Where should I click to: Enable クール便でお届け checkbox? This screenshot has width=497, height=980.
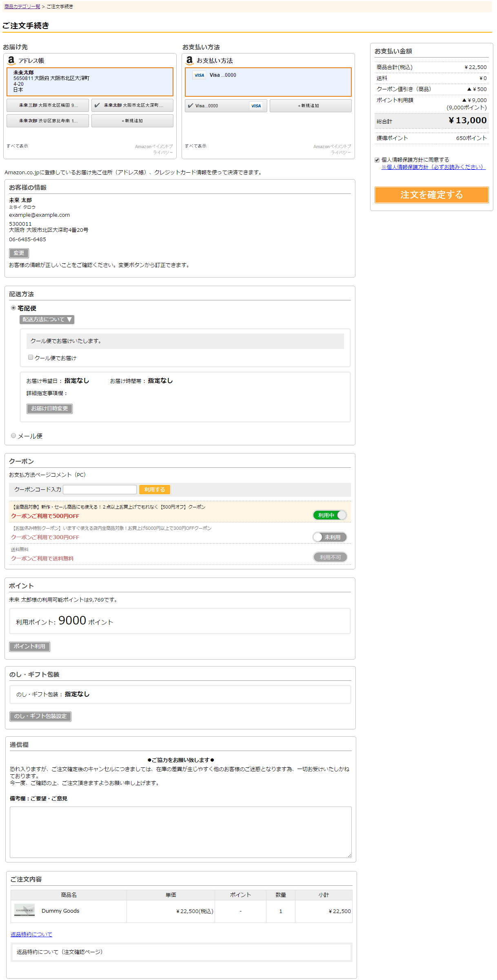tap(31, 358)
